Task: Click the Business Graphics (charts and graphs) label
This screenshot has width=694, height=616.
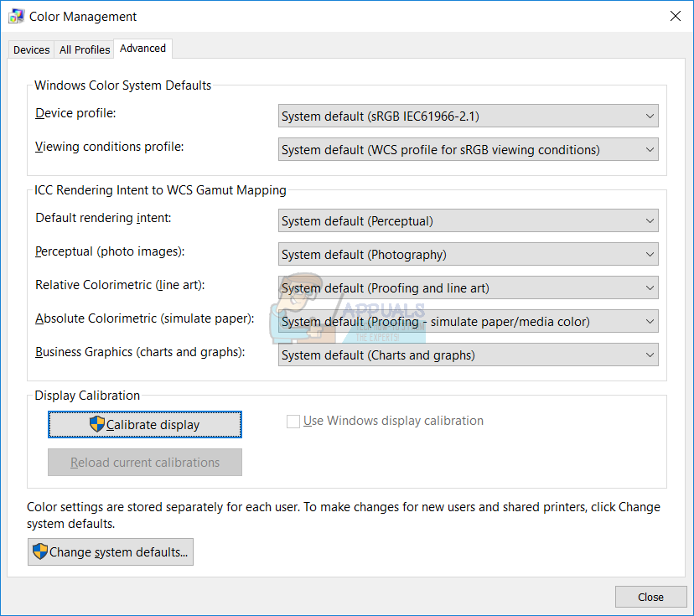Action: tap(140, 352)
